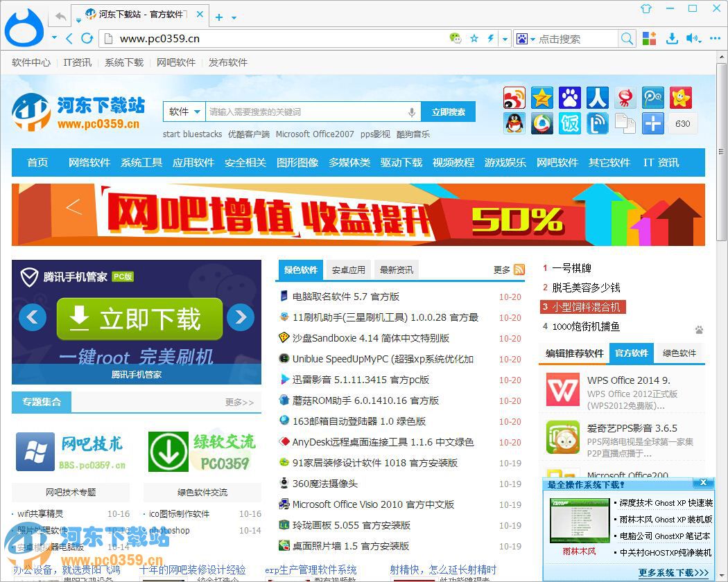The height and width of the screenshot is (582, 728).
Task: Click the 立即搜索 search button
Action: (448, 112)
